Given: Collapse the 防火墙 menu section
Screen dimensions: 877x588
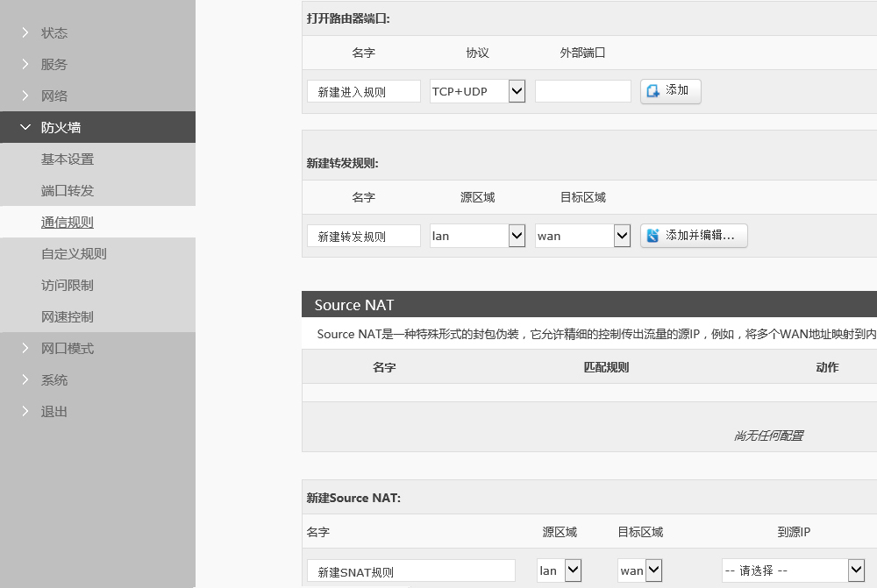Looking at the screenshot, I should pyautogui.click(x=61, y=127).
